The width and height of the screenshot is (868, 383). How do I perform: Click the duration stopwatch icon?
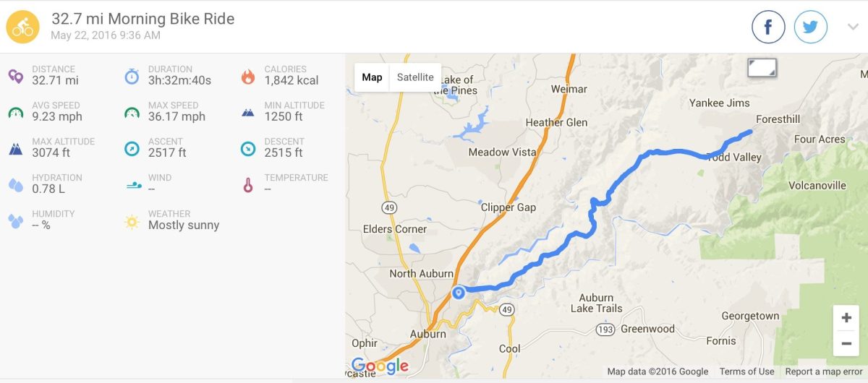click(x=132, y=76)
